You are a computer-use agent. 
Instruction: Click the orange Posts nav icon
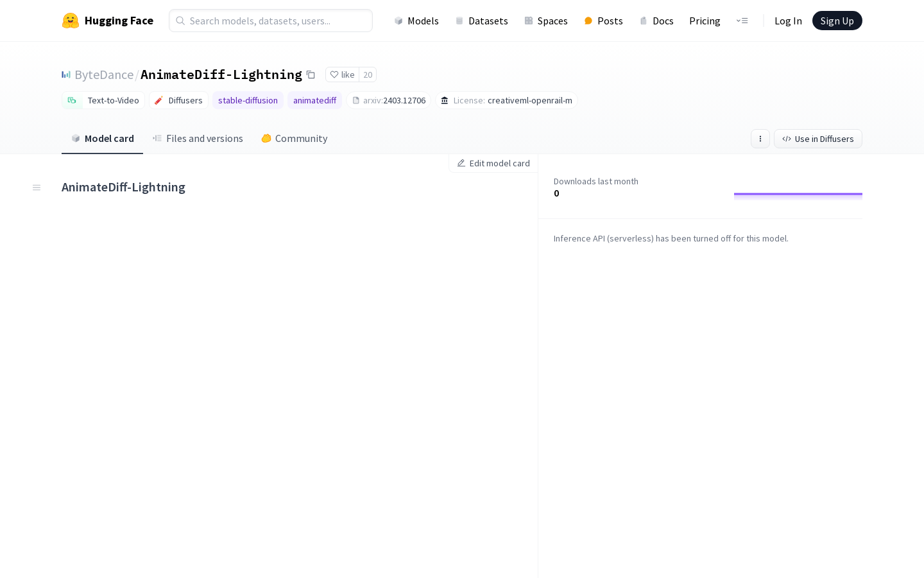588,21
